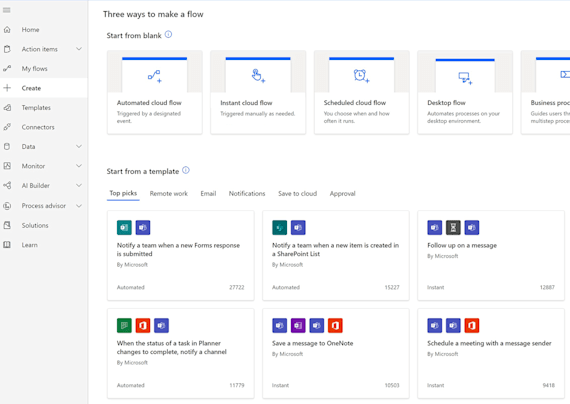Choose the Instant cloud flow title

246,103
